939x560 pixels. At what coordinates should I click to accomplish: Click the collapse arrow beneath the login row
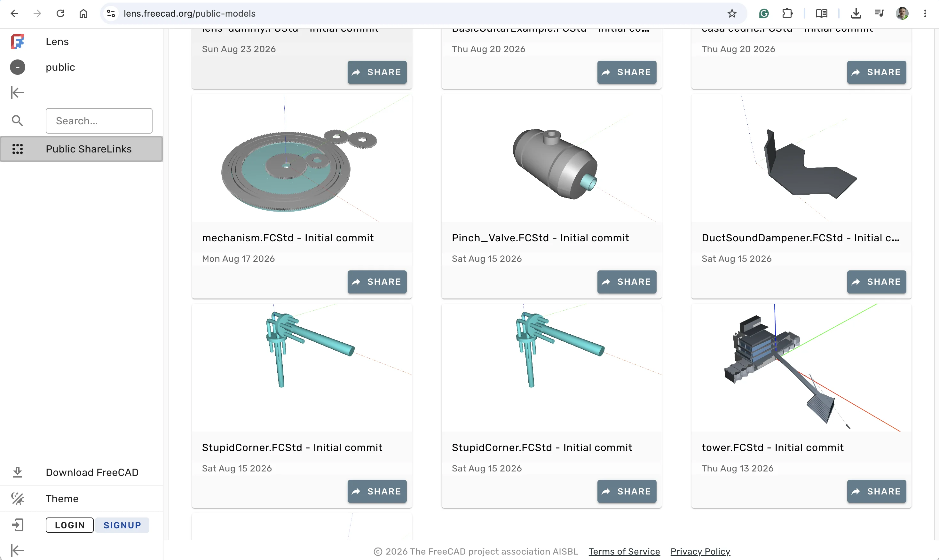(x=17, y=550)
